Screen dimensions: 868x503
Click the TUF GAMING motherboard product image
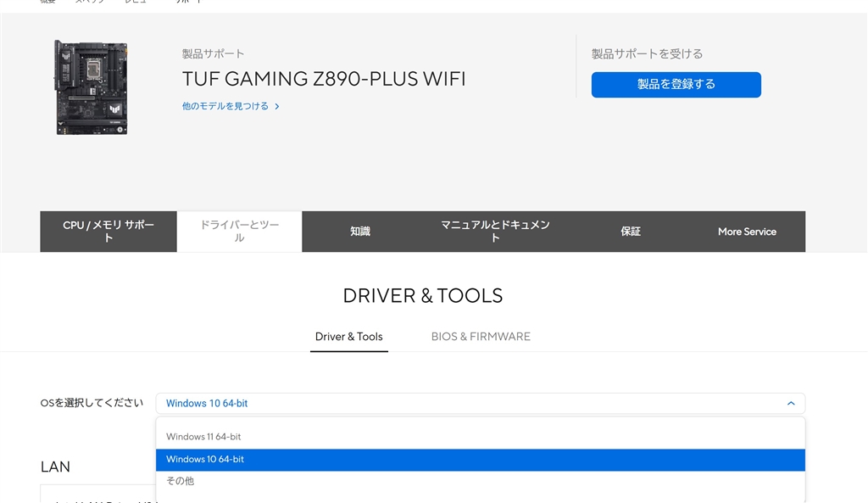[x=91, y=87]
